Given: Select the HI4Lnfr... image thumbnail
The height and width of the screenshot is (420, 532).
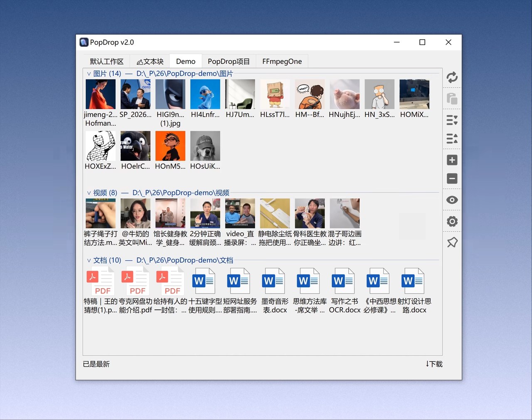Looking at the screenshot, I should (205, 94).
